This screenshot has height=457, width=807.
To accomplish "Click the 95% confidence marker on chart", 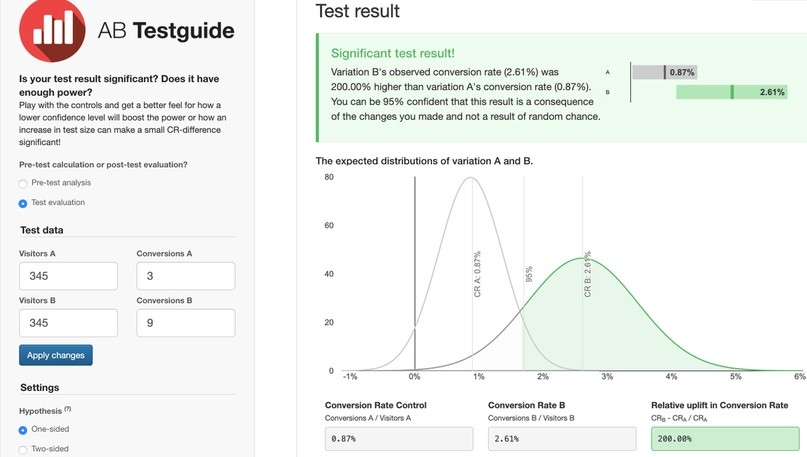I will (529, 274).
